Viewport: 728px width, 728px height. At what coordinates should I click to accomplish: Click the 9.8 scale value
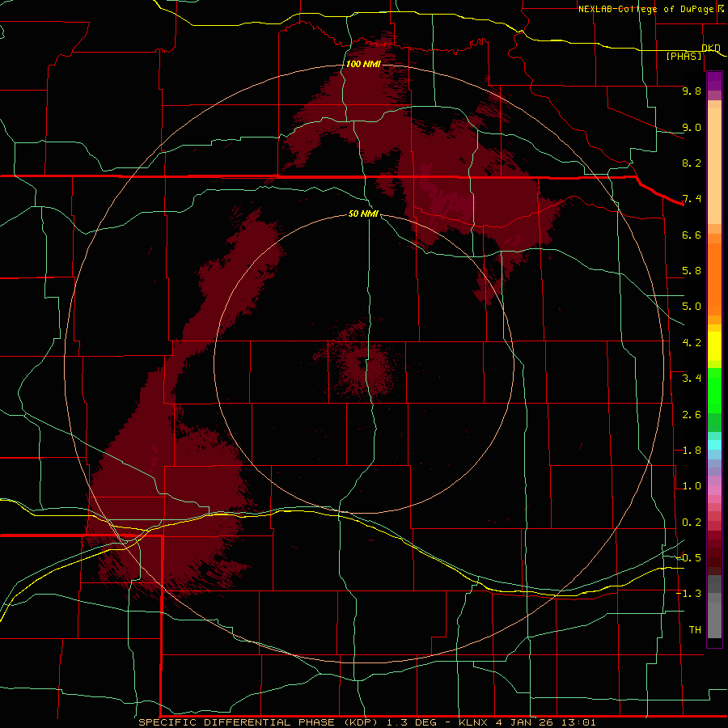pos(692,91)
